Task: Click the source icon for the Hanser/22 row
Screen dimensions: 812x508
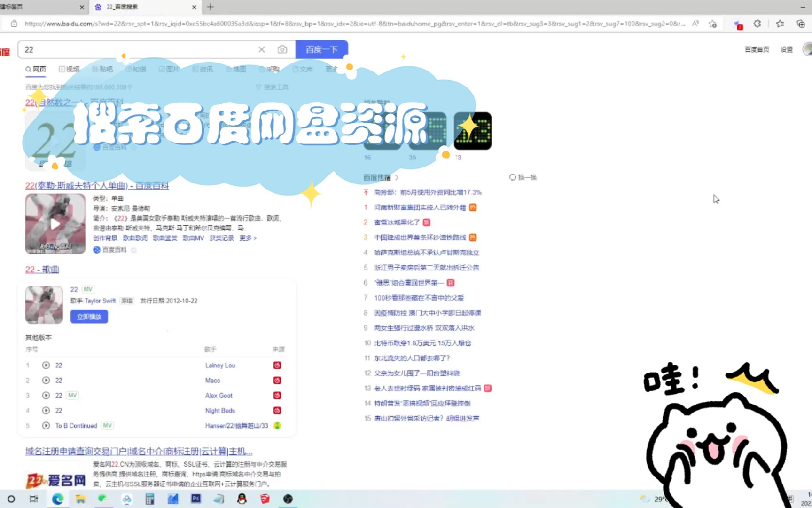Action: tap(277, 425)
